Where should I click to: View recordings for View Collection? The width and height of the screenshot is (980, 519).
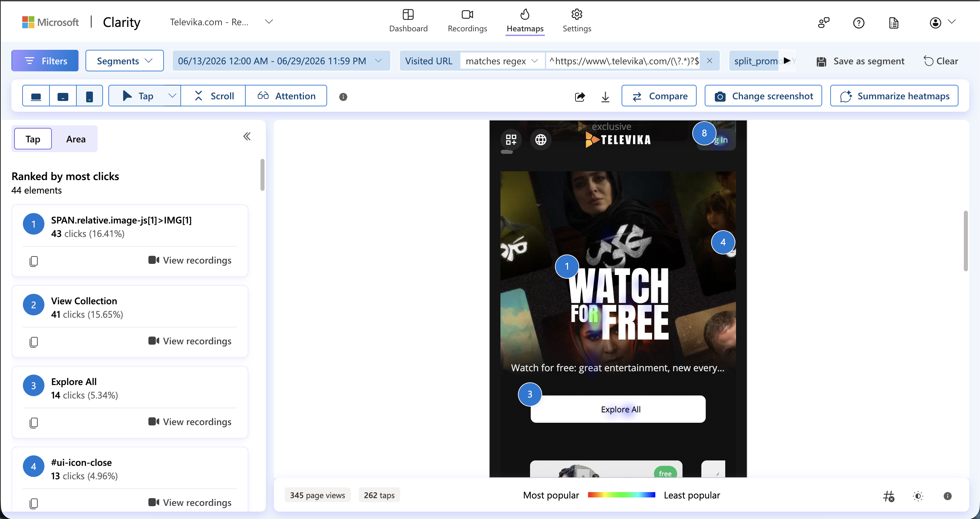189,341
